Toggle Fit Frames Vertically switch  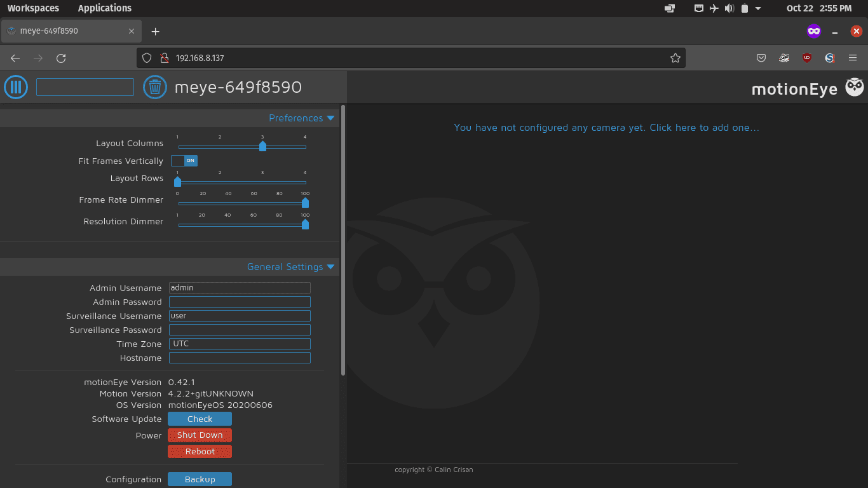pos(184,161)
